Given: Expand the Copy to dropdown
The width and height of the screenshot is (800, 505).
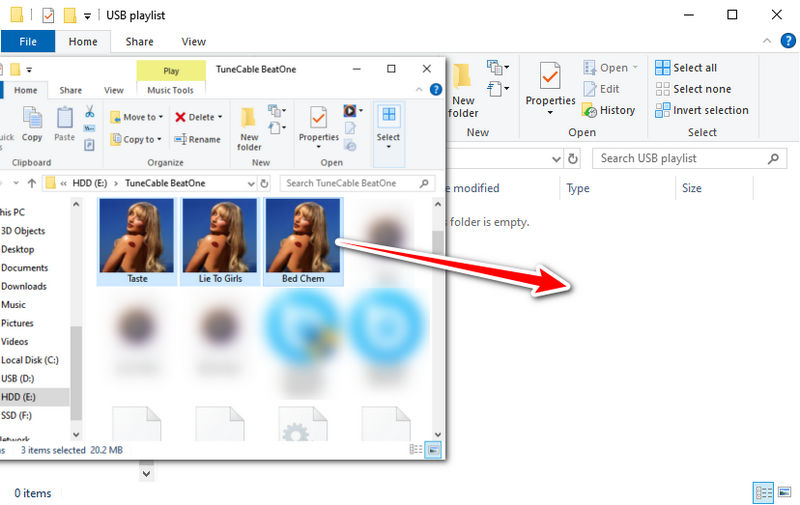Looking at the screenshot, I should (x=160, y=139).
